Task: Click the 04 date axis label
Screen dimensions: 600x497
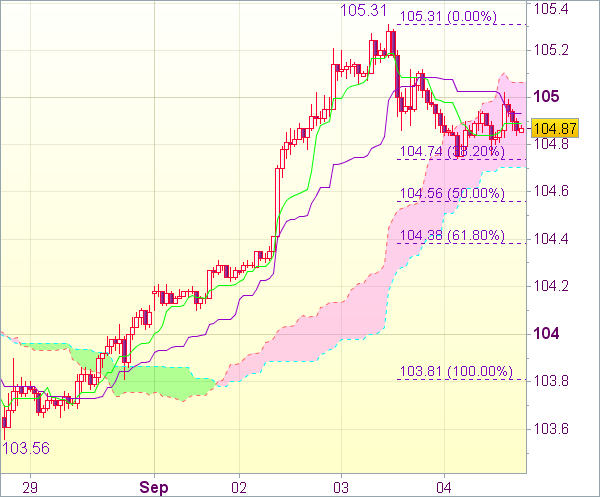Action: (444, 488)
